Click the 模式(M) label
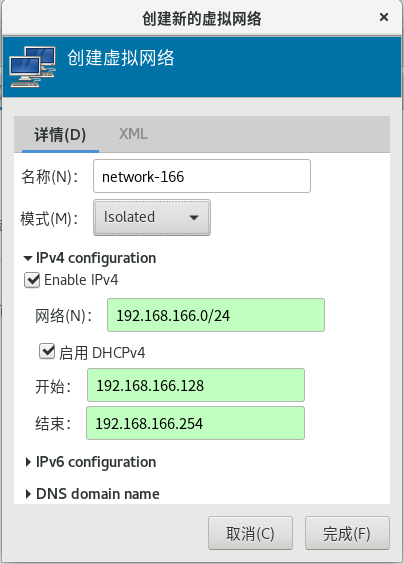 (49, 218)
